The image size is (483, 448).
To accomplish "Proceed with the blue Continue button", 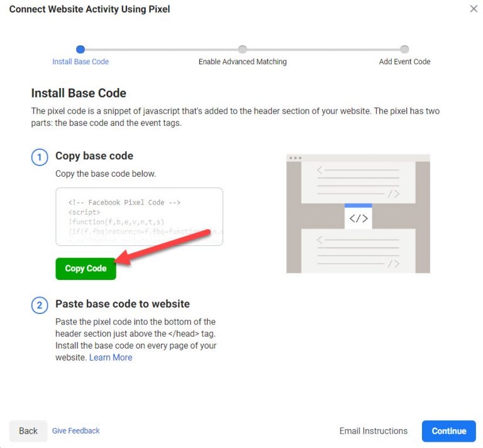I will pyautogui.click(x=449, y=431).
